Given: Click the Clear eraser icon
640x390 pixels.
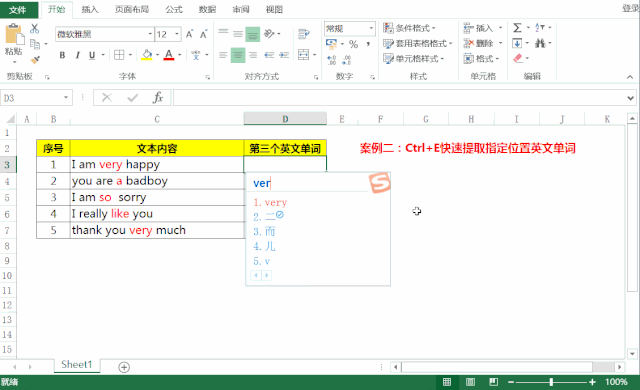Looking at the screenshot, I should pyautogui.click(x=518, y=58).
